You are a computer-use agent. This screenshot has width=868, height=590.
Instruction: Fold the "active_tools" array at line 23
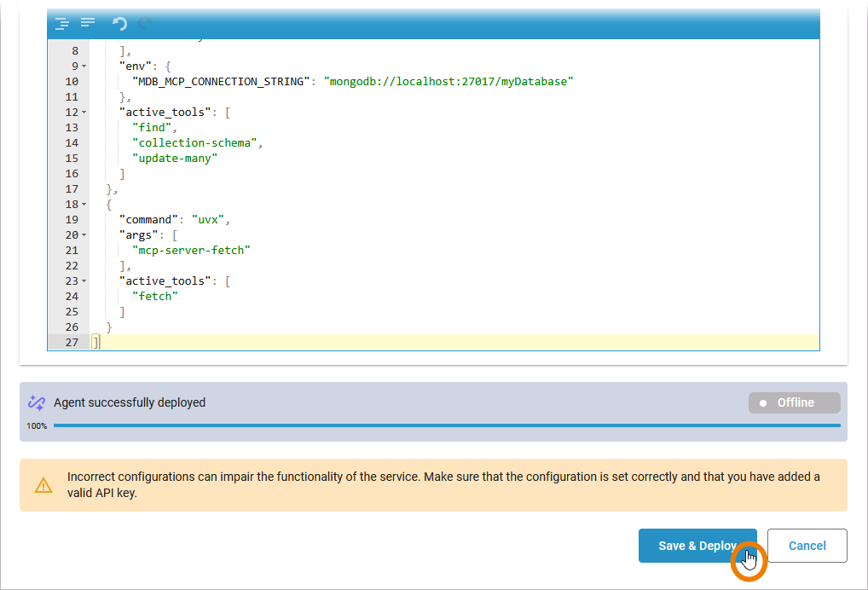84,281
